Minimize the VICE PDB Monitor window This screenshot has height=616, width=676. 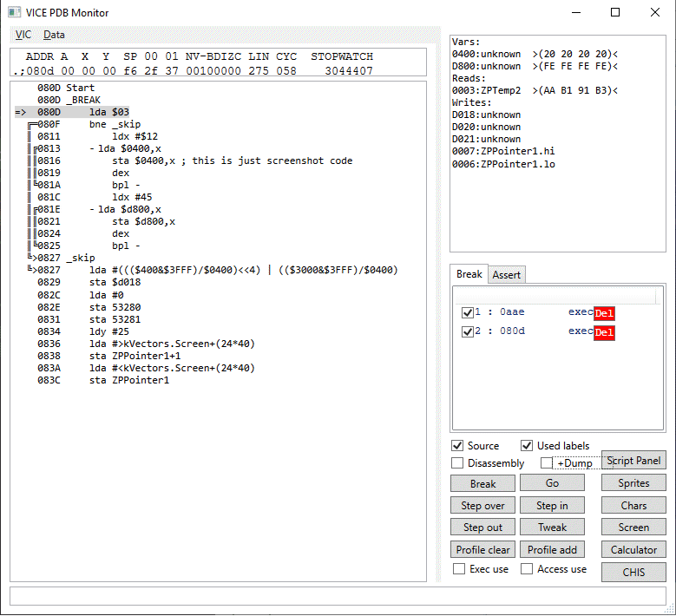click(x=576, y=12)
